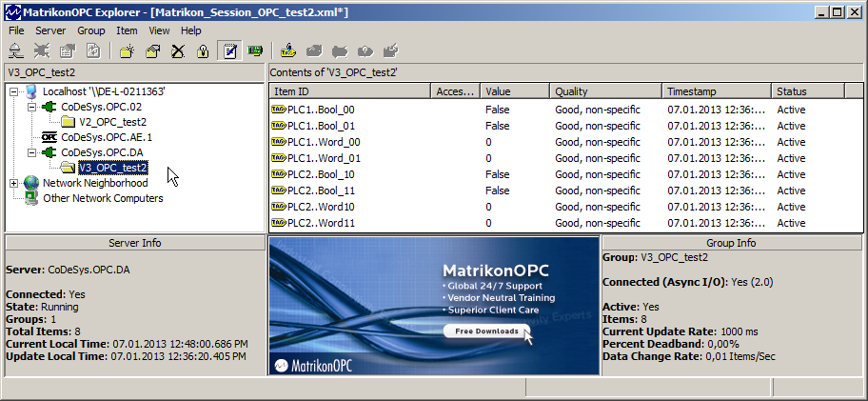Screen dimensions: 868x401
Task: Click the MatrikonOPC advertisement banner image
Action: point(434,306)
